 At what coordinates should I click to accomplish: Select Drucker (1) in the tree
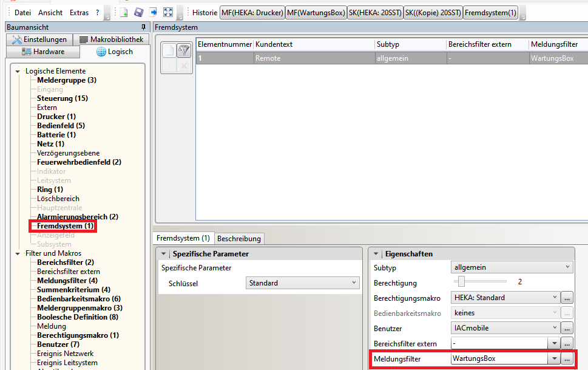click(56, 117)
